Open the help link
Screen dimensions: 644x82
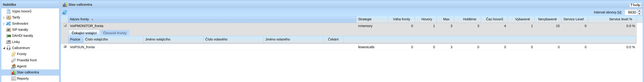click(x=635, y=5)
